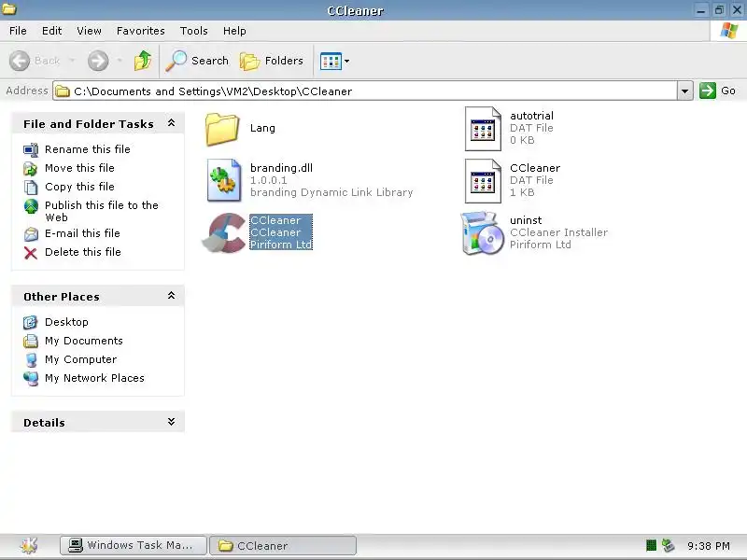
Task: Go to My Documents link
Action: click(x=84, y=341)
